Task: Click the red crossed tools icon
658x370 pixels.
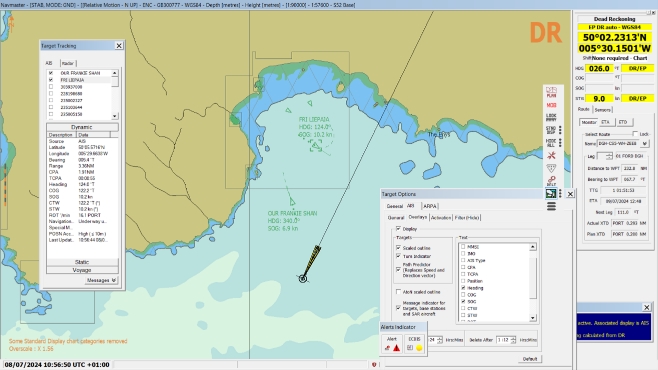Action: click(551, 156)
